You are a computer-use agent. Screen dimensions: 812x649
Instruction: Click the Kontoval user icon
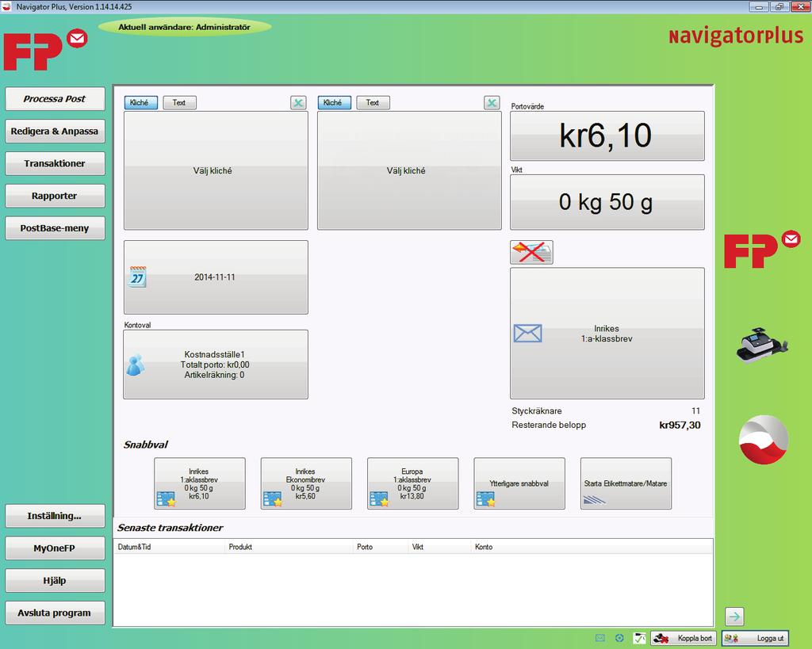click(136, 365)
